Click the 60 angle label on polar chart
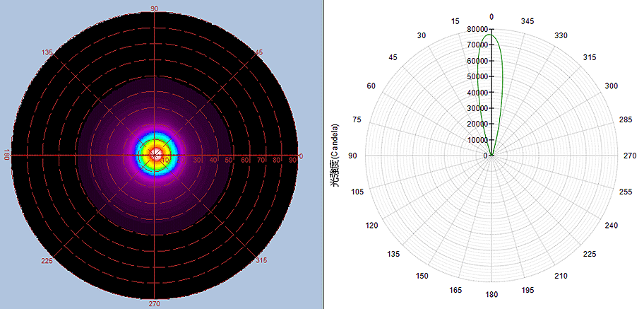This screenshot has width=644, height=309. pyautogui.click(x=371, y=86)
